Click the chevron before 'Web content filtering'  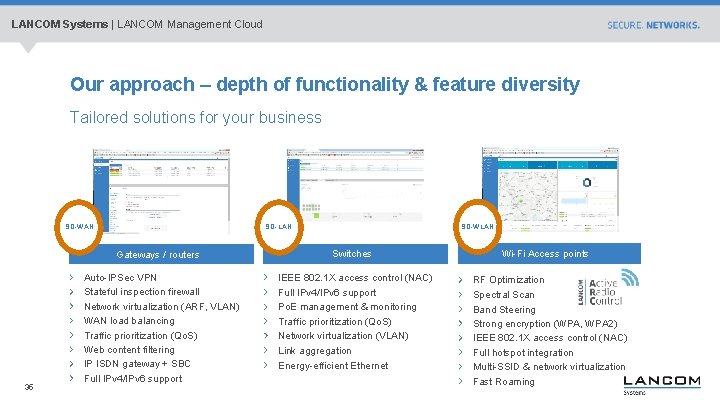[72, 349]
